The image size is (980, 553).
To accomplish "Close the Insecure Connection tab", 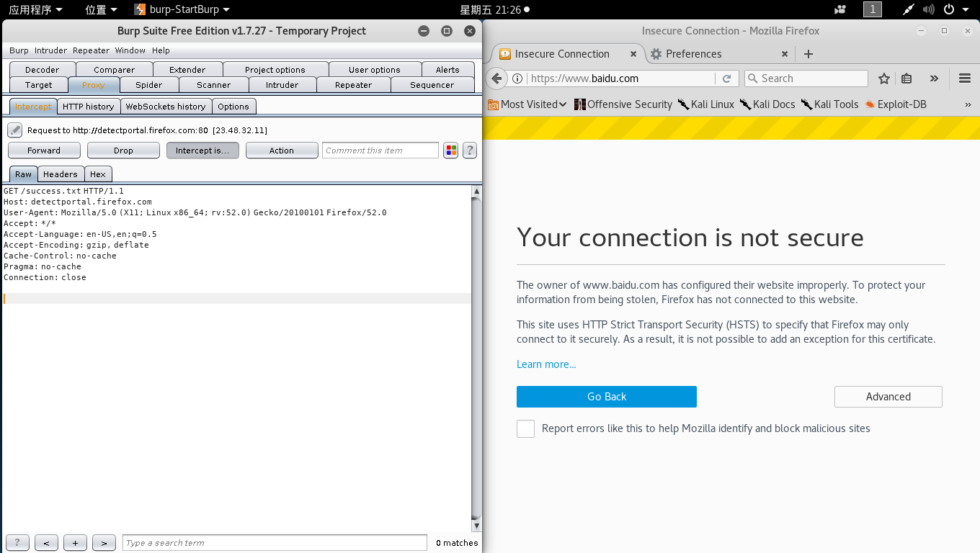I will (x=633, y=54).
